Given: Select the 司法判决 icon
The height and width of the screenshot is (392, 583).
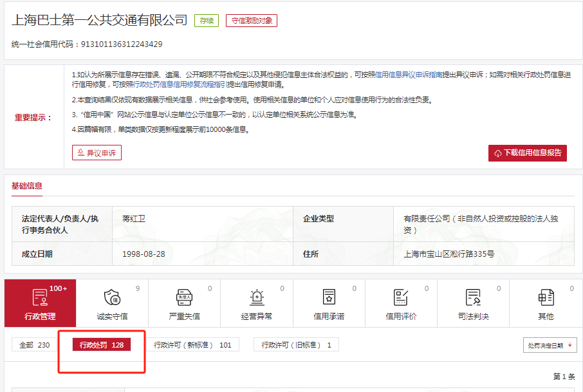Looking at the screenshot, I should tap(473, 297).
